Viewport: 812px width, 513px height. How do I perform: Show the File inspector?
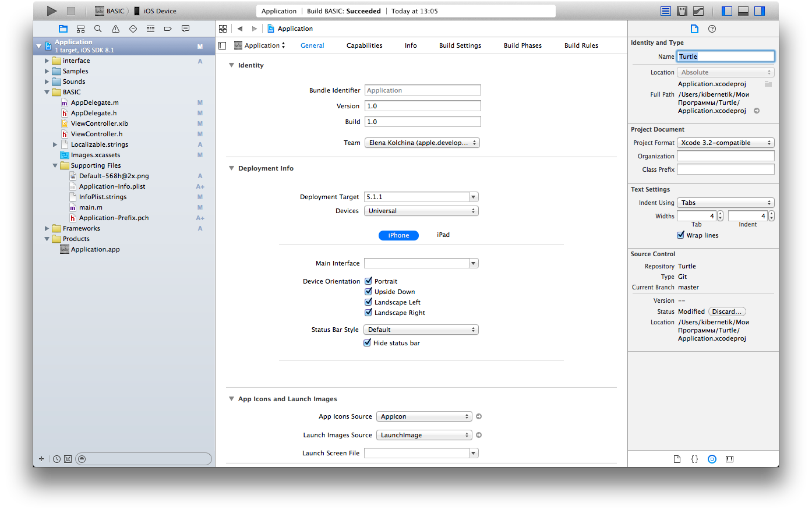tap(694, 29)
